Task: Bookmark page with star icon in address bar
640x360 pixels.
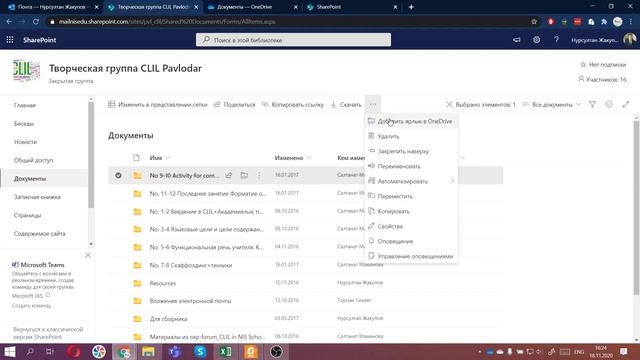Action: coord(534,22)
